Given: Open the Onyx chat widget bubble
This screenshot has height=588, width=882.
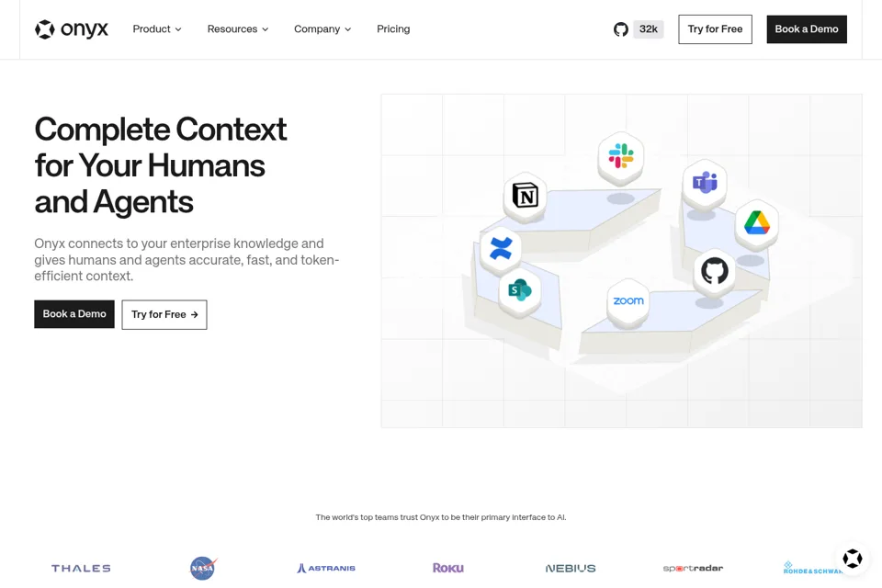Looking at the screenshot, I should click(x=853, y=559).
